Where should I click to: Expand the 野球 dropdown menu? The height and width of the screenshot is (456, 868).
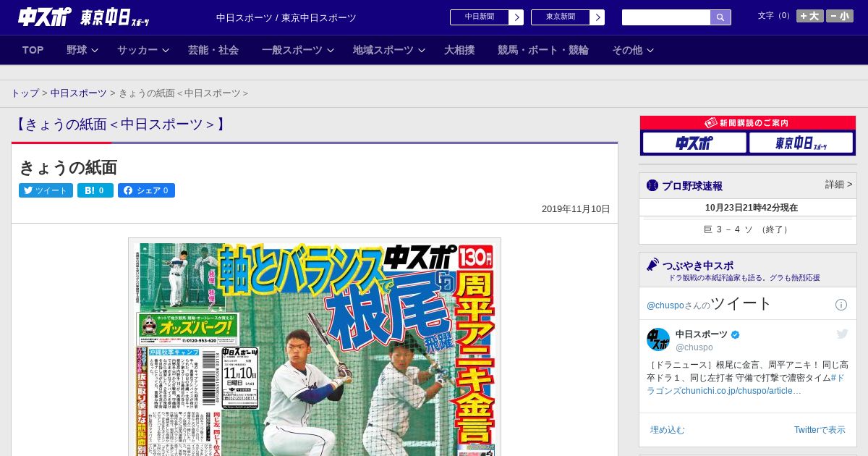click(x=82, y=50)
